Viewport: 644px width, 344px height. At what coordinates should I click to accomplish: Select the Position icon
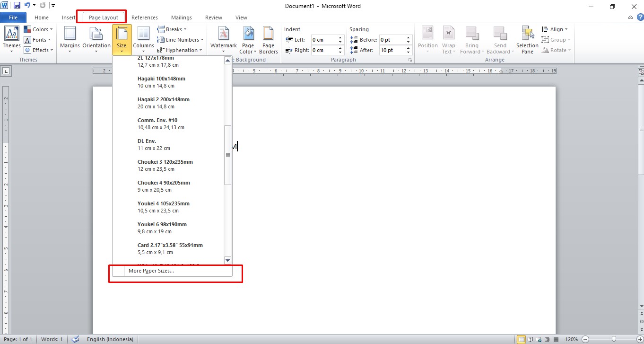point(427,40)
